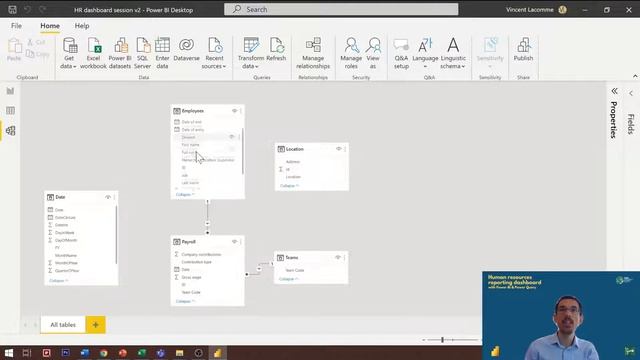Select the All tables layout tab

(x=63, y=325)
